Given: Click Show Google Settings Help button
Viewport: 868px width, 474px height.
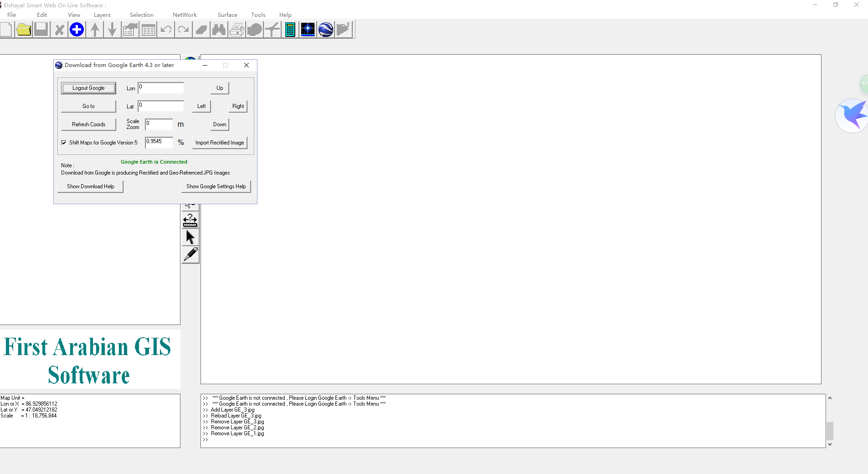Looking at the screenshot, I should tap(216, 186).
